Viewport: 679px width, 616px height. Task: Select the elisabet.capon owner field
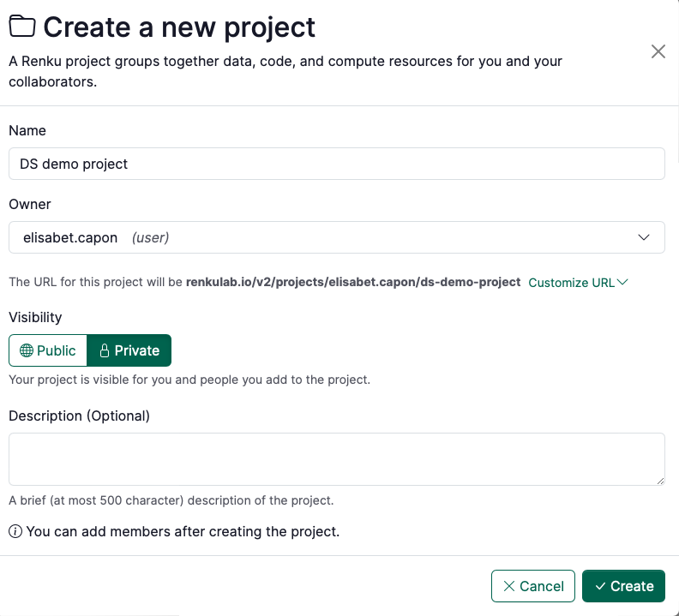click(x=337, y=237)
